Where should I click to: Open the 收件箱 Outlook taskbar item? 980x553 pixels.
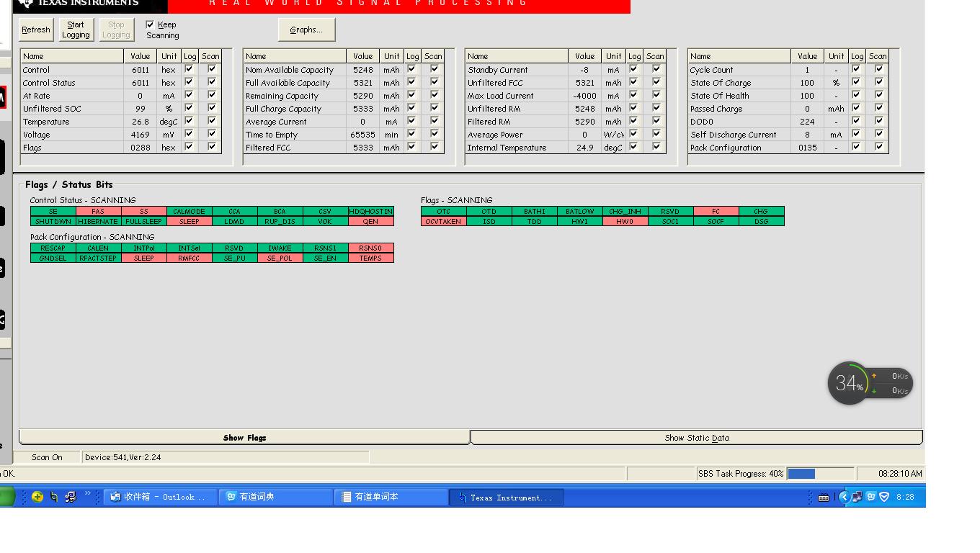(161, 497)
